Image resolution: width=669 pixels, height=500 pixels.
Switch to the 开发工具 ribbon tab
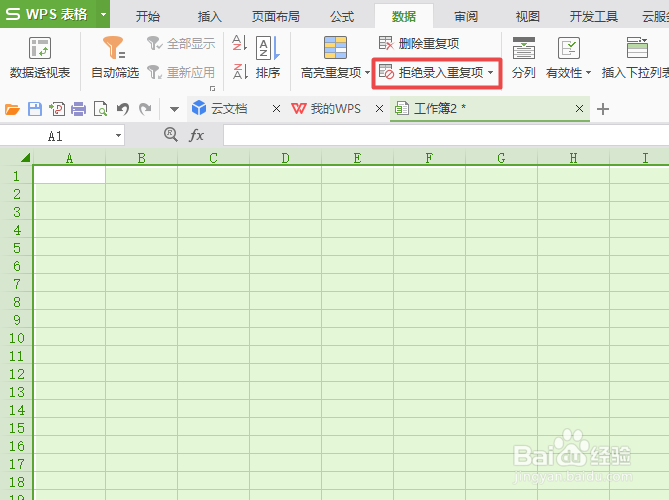pos(594,16)
